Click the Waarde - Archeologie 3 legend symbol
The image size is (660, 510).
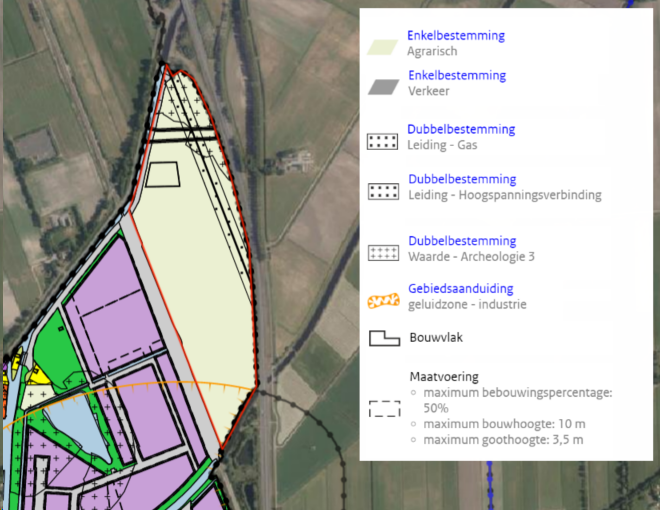382,252
